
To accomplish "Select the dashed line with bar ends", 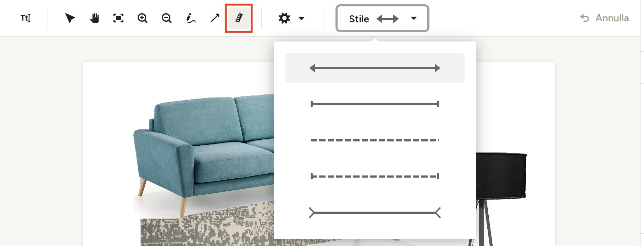I will 375,176.
